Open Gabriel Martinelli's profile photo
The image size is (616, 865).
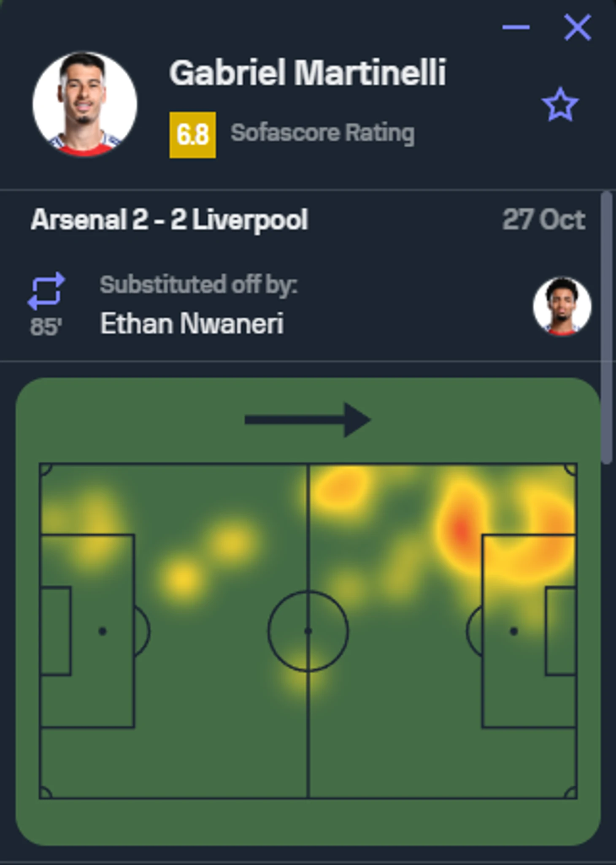pyautogui.click(x=84, y=104)
